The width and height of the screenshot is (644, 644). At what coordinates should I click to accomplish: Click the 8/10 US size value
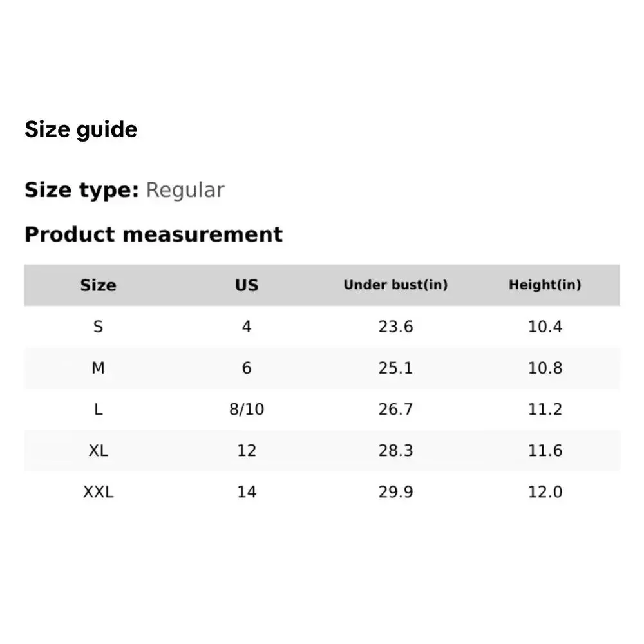(x=247, y=409)
